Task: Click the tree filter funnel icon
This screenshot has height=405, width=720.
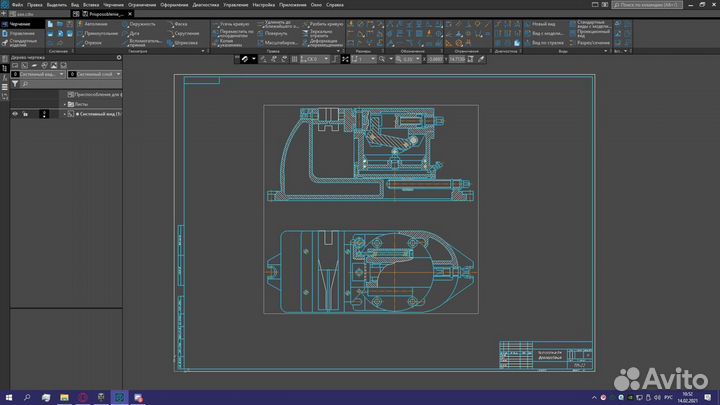Action: pos(15,84)
